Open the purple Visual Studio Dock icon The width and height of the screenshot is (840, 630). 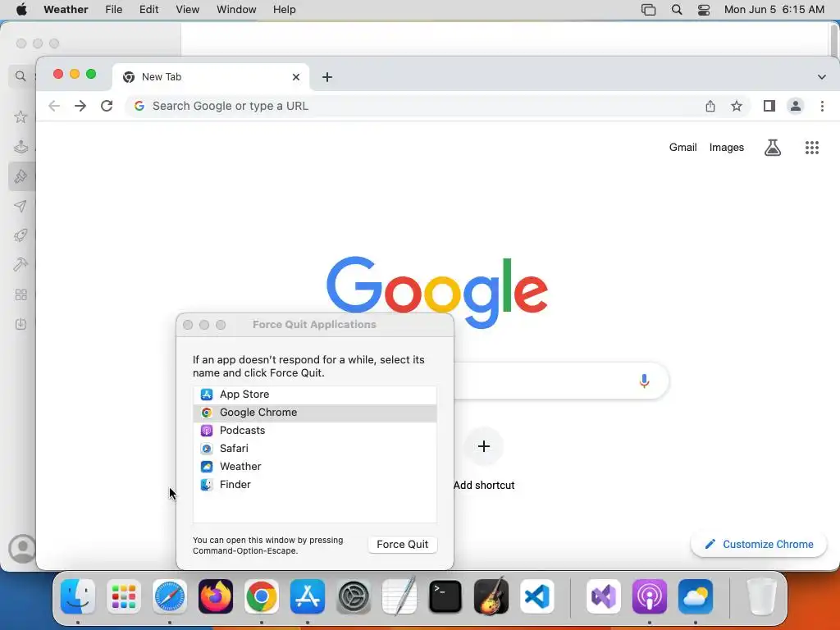pos(604,596)
